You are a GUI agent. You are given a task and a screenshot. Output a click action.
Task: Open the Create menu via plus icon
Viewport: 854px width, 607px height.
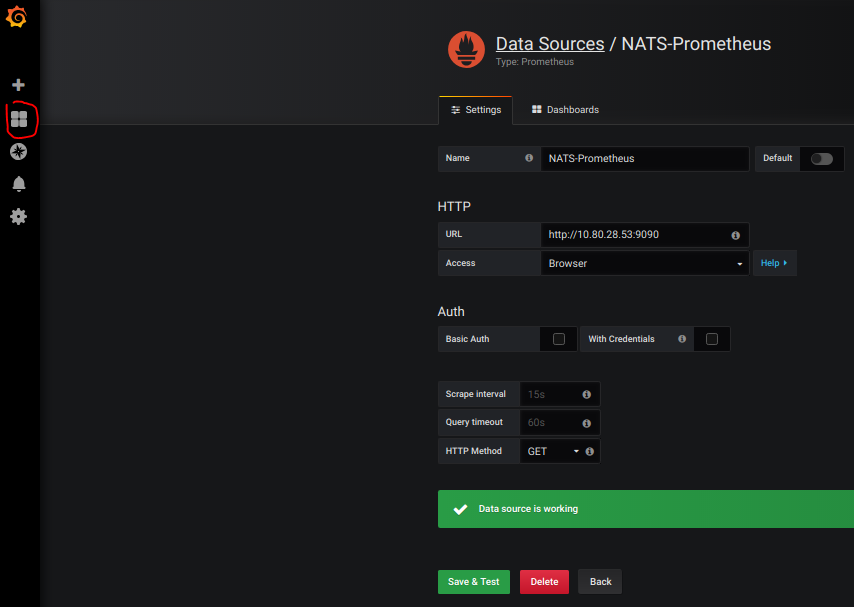(20, 84)
